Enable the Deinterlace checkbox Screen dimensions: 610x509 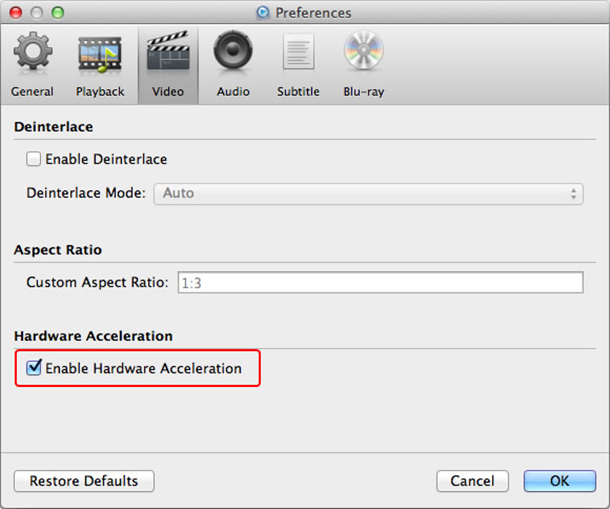(34, 159)
